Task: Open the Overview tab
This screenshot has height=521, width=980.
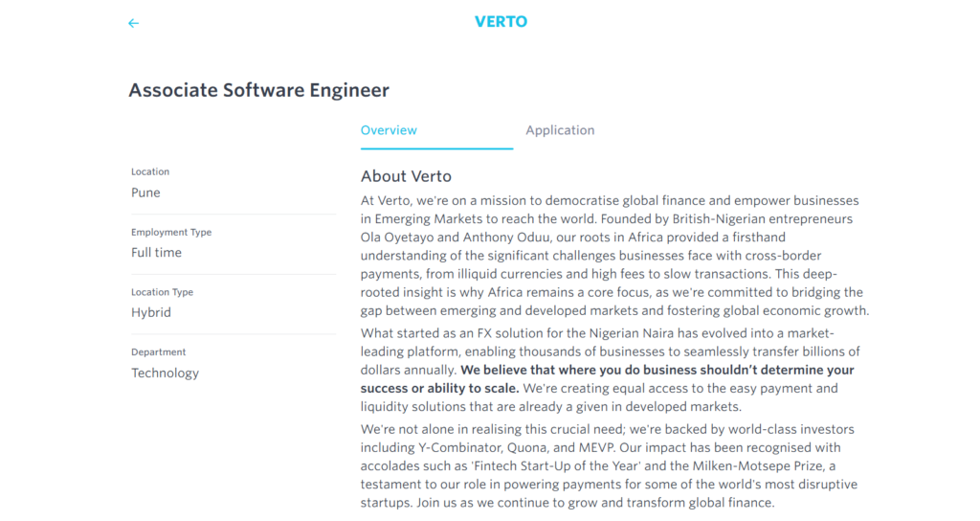Action: 389,130
